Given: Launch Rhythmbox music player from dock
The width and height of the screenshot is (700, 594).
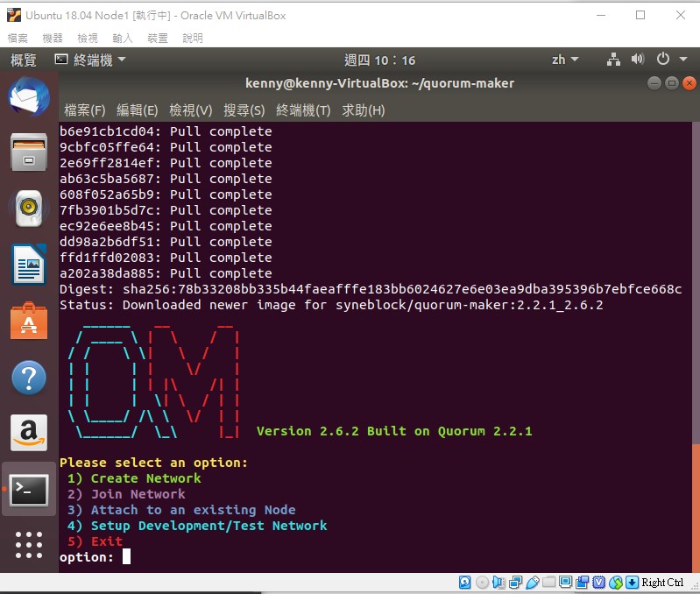Looking at the screenshot, I should 29,209.
